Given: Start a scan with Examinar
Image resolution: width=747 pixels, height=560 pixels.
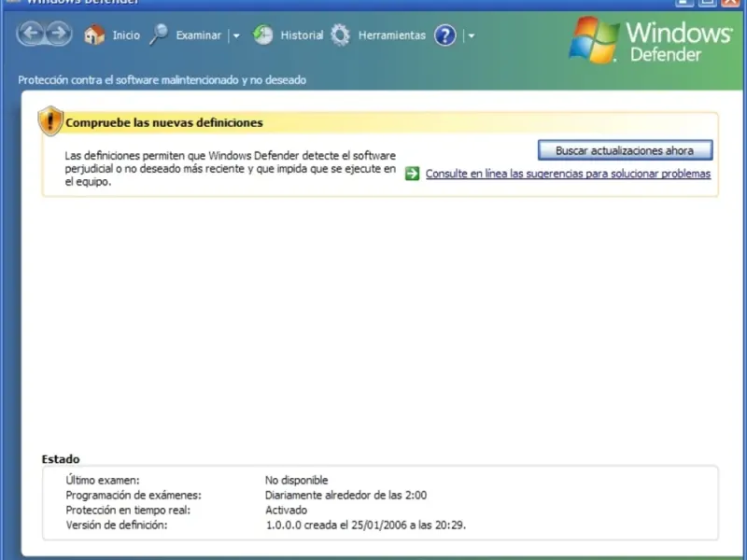Looking at the screenshot, I should tap(198, 35).
